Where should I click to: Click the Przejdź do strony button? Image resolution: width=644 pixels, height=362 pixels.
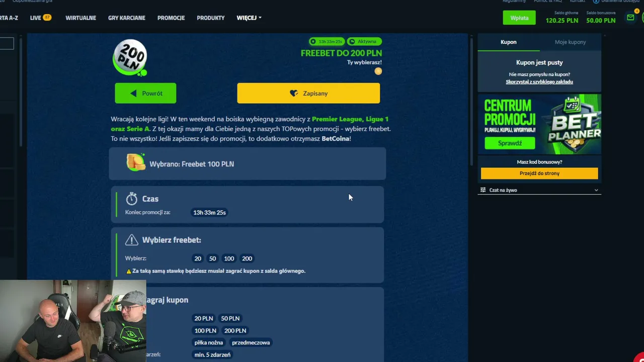pyautogui.click(x=539, y=173)
